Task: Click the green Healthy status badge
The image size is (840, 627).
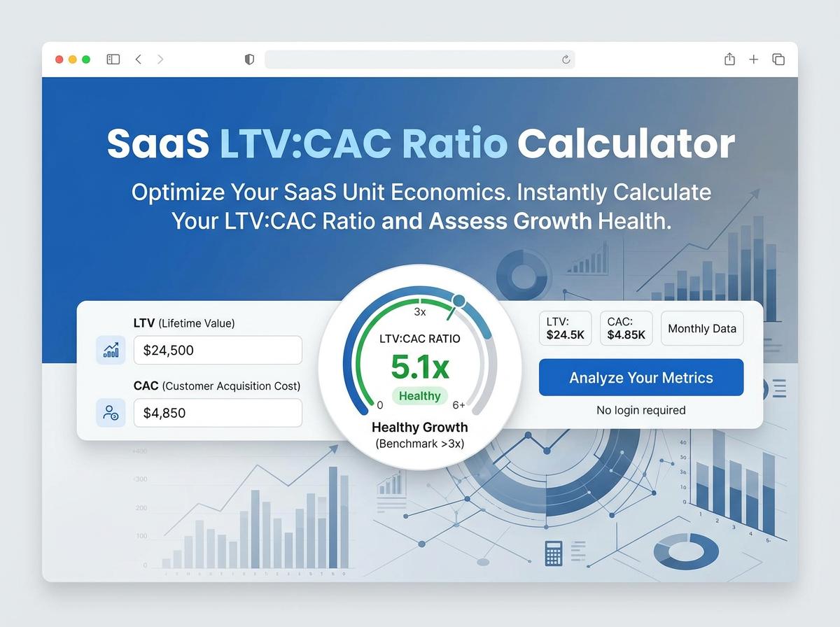Action: (x=419, y=396)
